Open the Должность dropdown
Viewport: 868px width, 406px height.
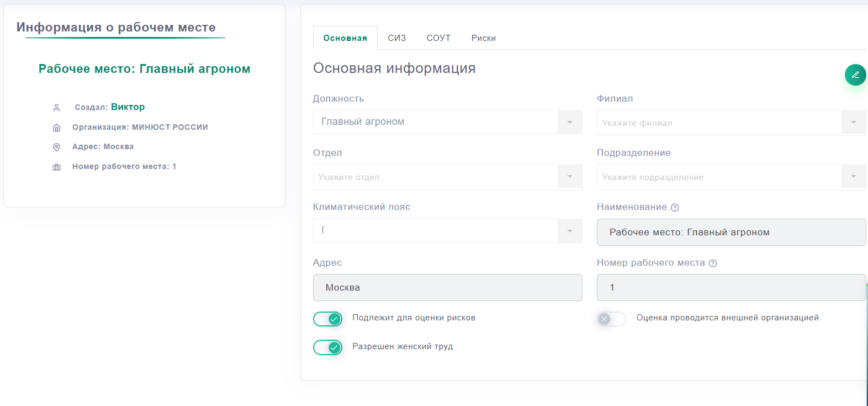(x=569, y=122)
